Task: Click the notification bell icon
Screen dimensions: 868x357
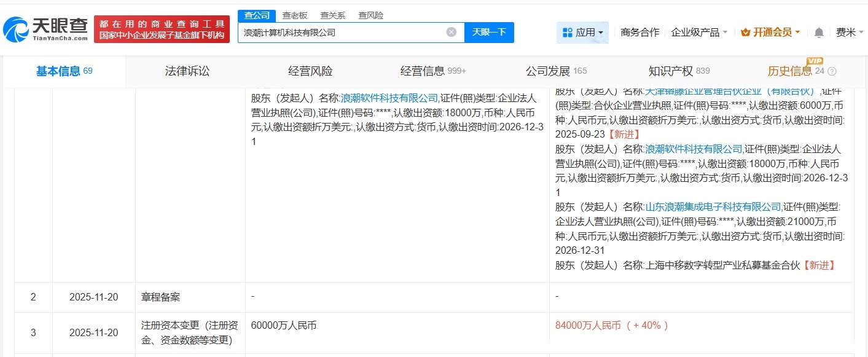Action: click(819, 31)
